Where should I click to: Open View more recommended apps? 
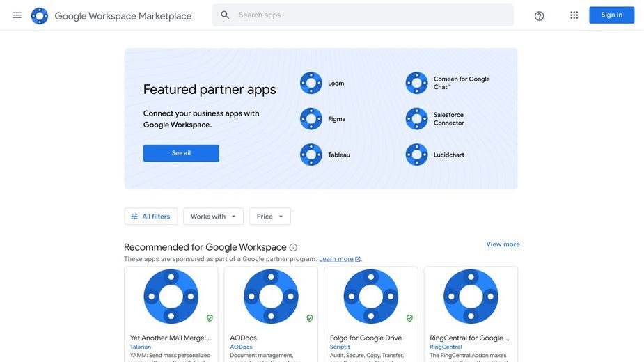coord(503,244)
